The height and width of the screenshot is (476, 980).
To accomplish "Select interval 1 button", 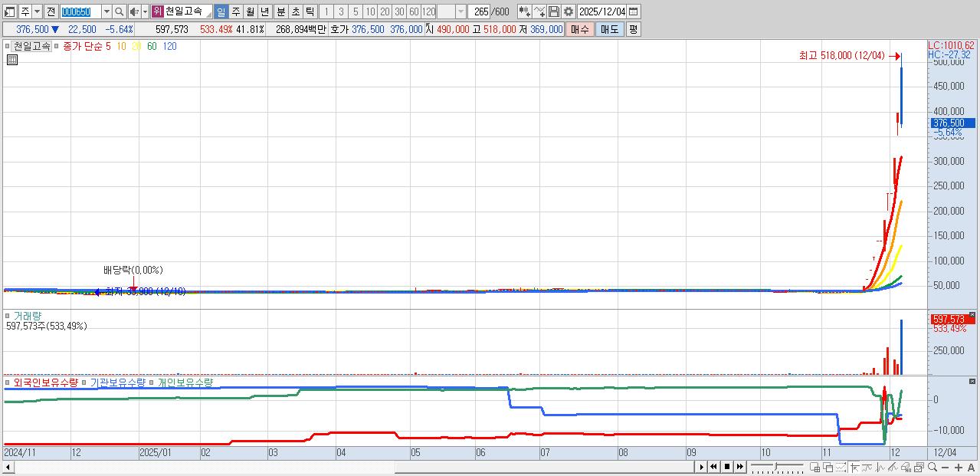I will click(x=326, y=11).
